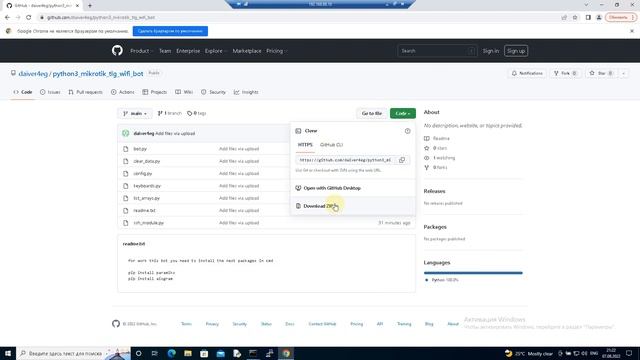Collapse the green Code dropdown button
640x360 pixels.
(402, 113)
